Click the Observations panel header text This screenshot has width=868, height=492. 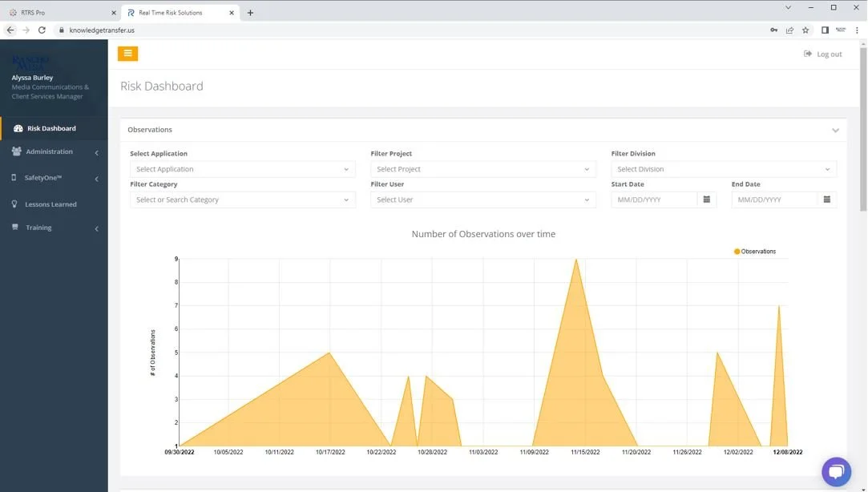click(149, 130)
